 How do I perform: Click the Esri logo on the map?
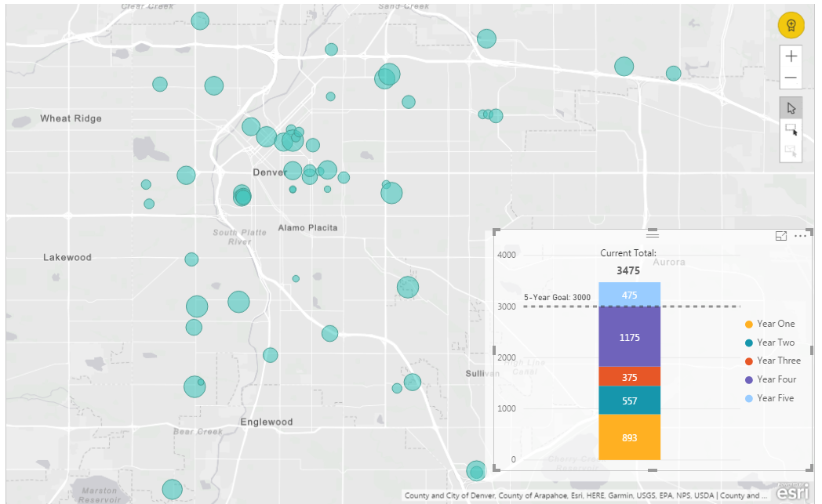point(793,492)
